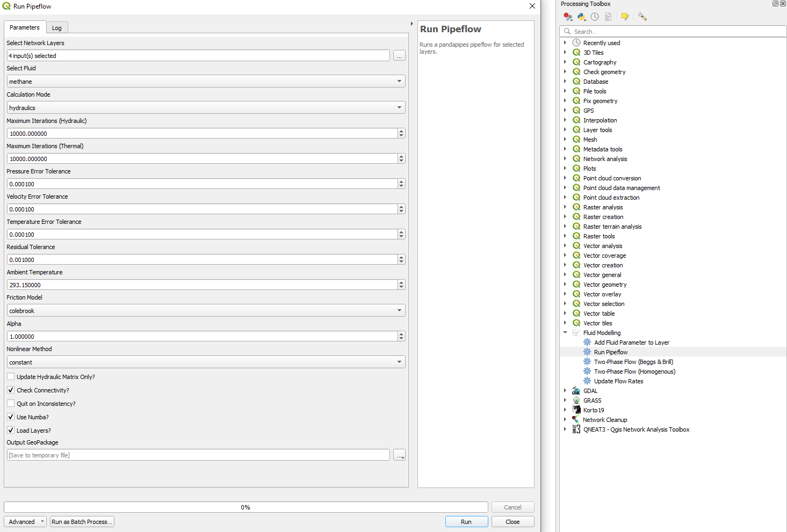Open Processing History clock icon
Screen dimensions: 787x532
[595, 17]
